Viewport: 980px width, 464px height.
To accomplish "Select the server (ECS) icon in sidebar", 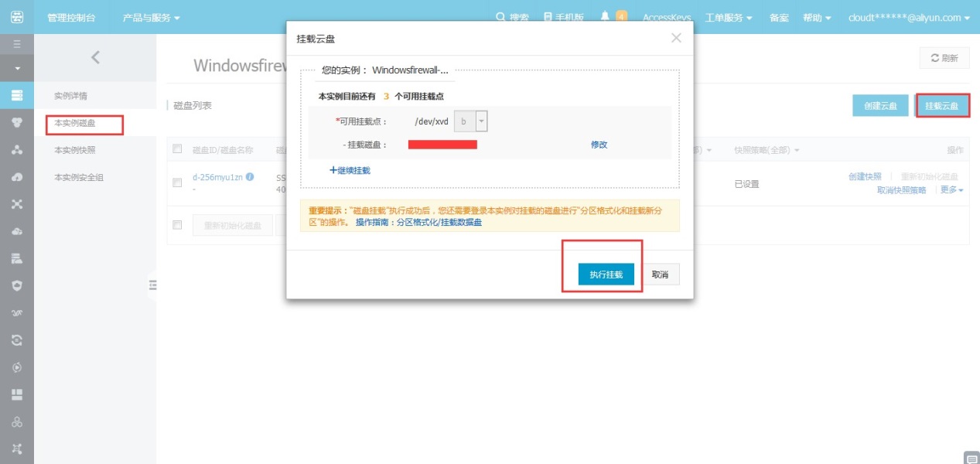I will point(16,96).
